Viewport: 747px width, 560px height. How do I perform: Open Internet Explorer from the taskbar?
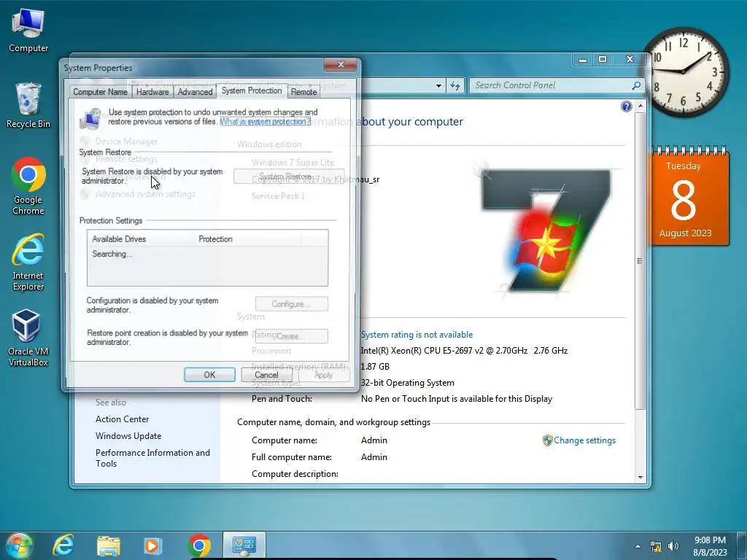point(63,545)
